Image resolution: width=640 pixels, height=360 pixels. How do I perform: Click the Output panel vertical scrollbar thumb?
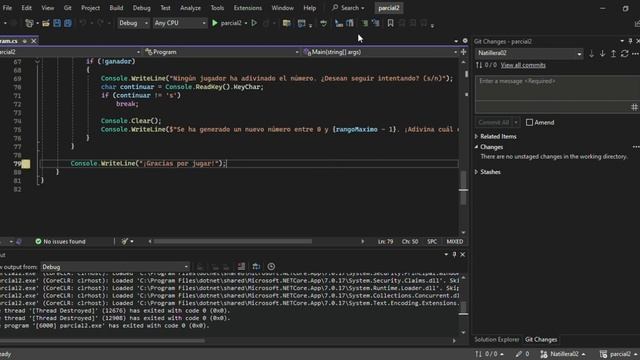tap(463, 308)
